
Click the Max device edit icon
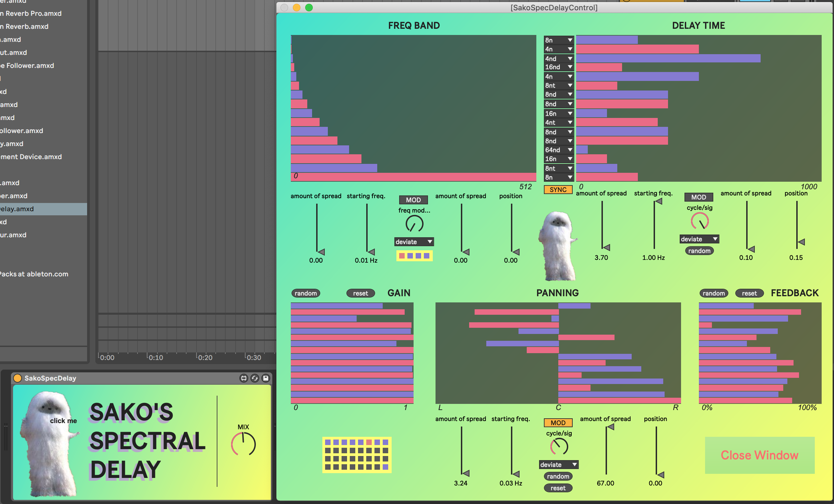[x=244, y=378]
